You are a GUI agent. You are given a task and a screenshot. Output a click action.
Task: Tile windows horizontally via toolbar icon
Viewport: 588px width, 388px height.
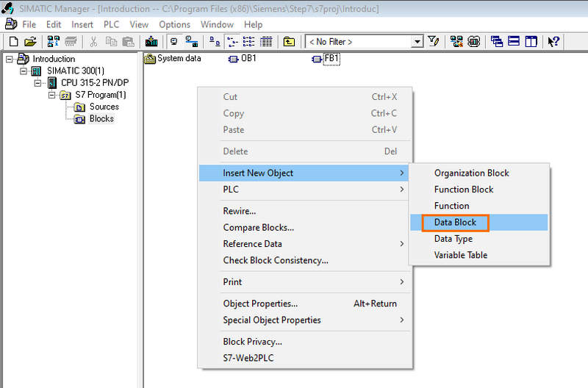(514, 41)
